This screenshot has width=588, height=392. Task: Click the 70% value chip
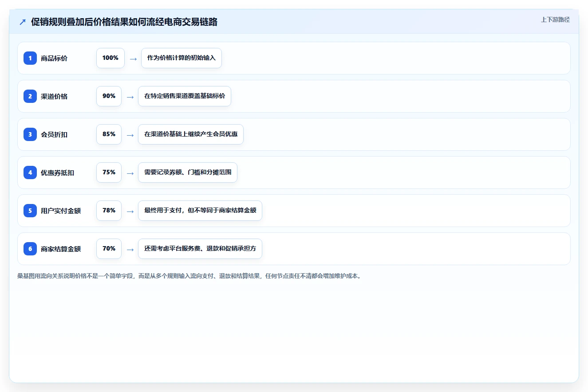point(109,249)
